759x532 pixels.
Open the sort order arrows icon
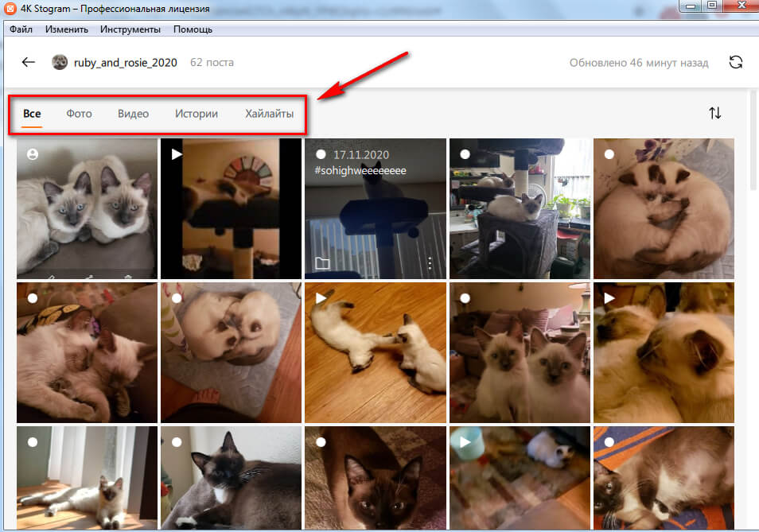(x=715, y=113)
